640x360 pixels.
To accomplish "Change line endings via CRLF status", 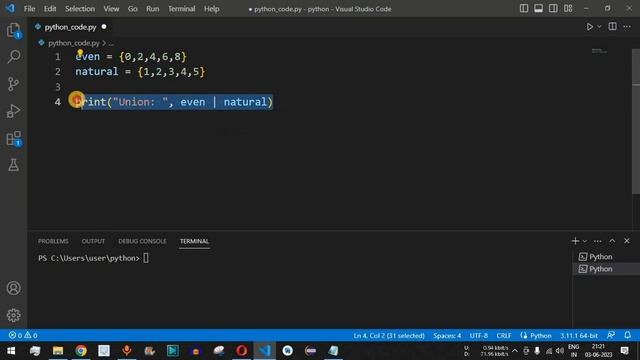I will (x=504, y=336).
